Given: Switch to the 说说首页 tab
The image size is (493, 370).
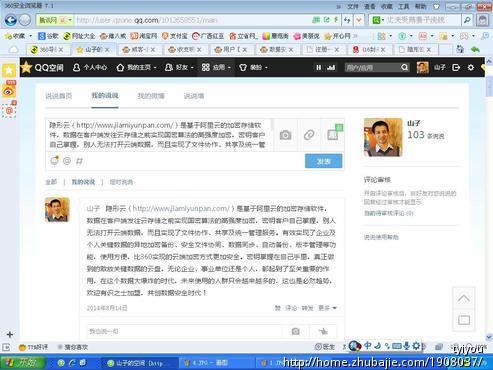Looking at the screenshot, I should [59, 96].
